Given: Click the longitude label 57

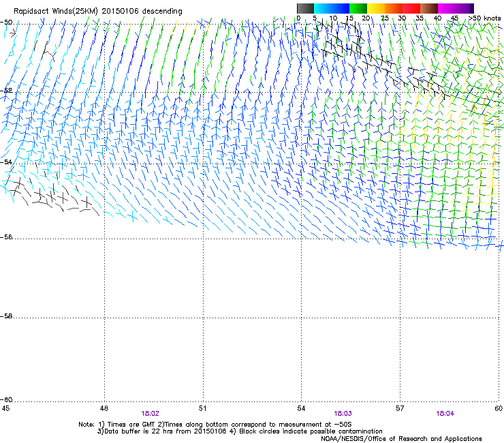Looking at the screenshot, I should point(400,408).
